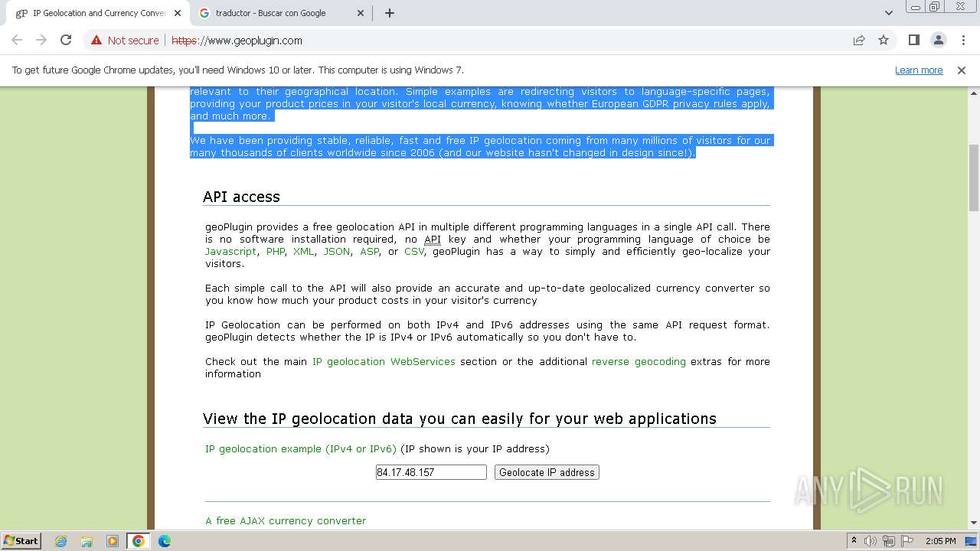Click the IP address input field
The image size is (980, 551).
tap(431, 472)
